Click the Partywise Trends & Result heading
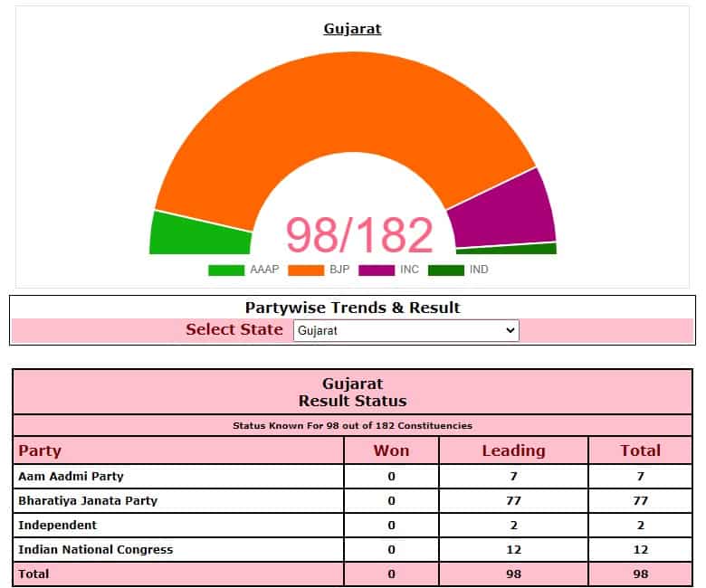 [x=353, y=308]
